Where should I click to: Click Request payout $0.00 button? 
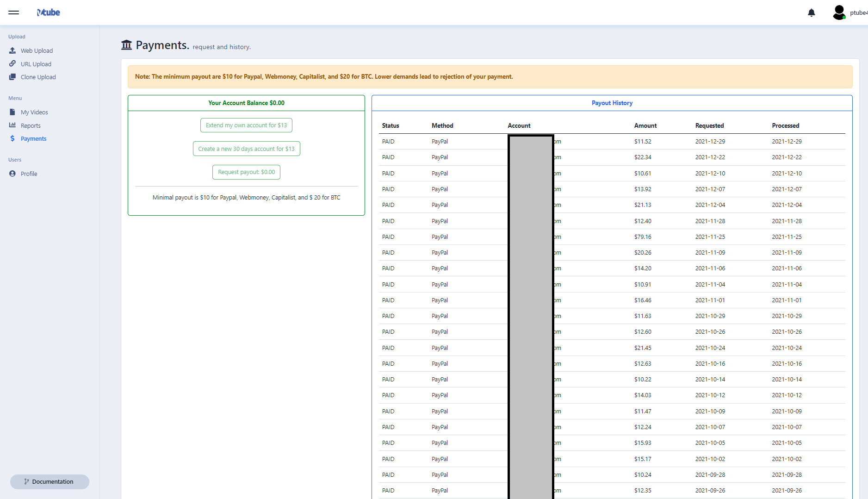(246, 172)
